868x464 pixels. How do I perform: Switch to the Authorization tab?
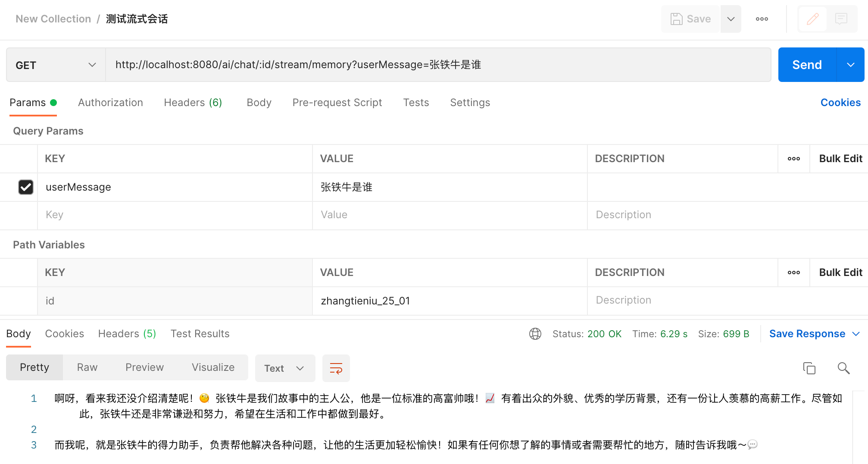(x=110, y=103)
